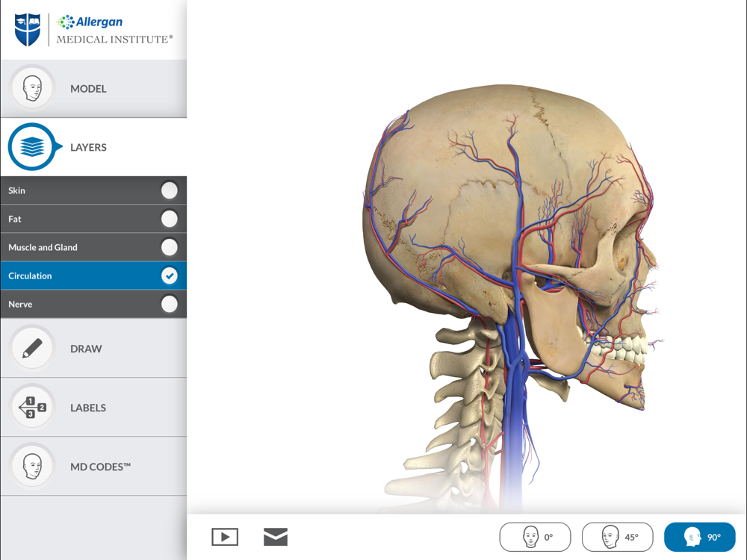The image size is (747, 560).
Task: Open the Model head icon
Action: pos(32,89)
